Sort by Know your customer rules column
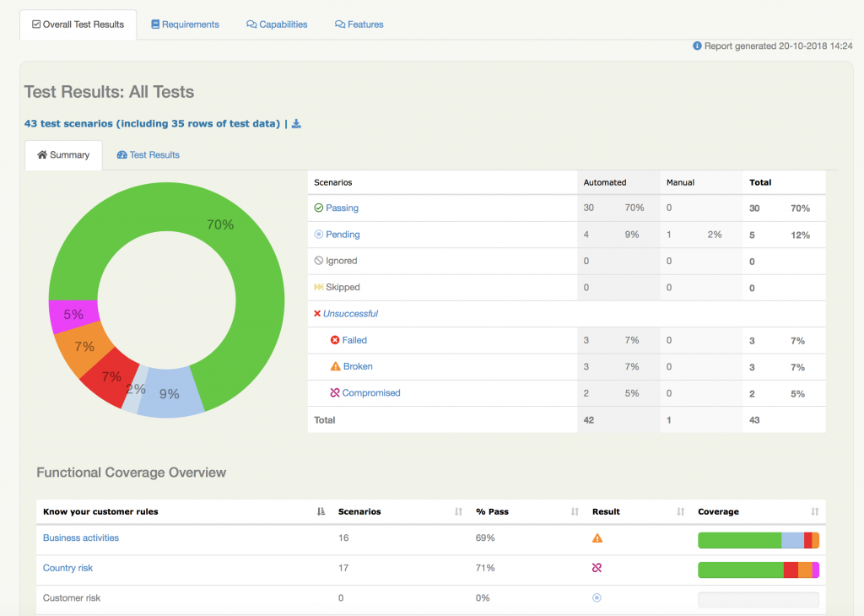This screenshot has width=864, height=616. coord(321,511)
